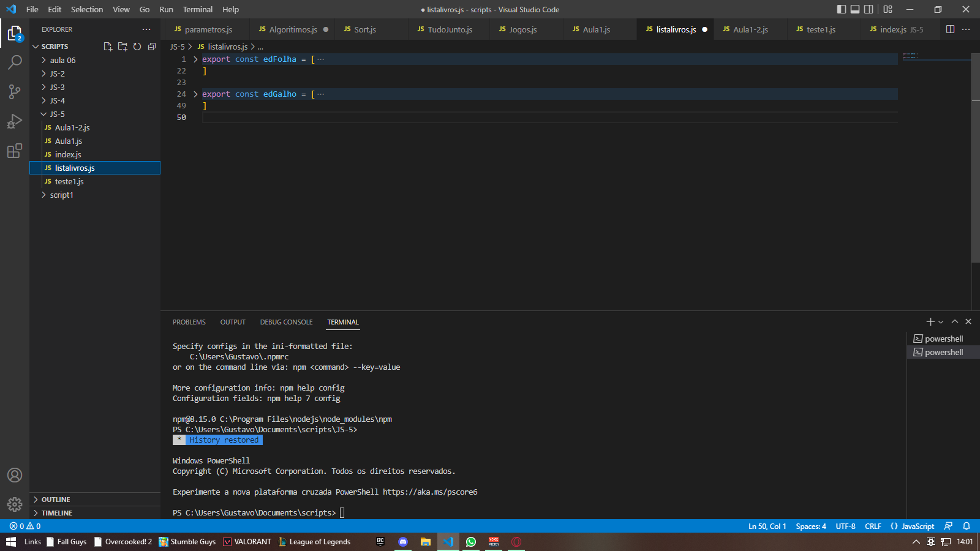Open the File menu
The image size is (980, 551).
click(32, 9)
